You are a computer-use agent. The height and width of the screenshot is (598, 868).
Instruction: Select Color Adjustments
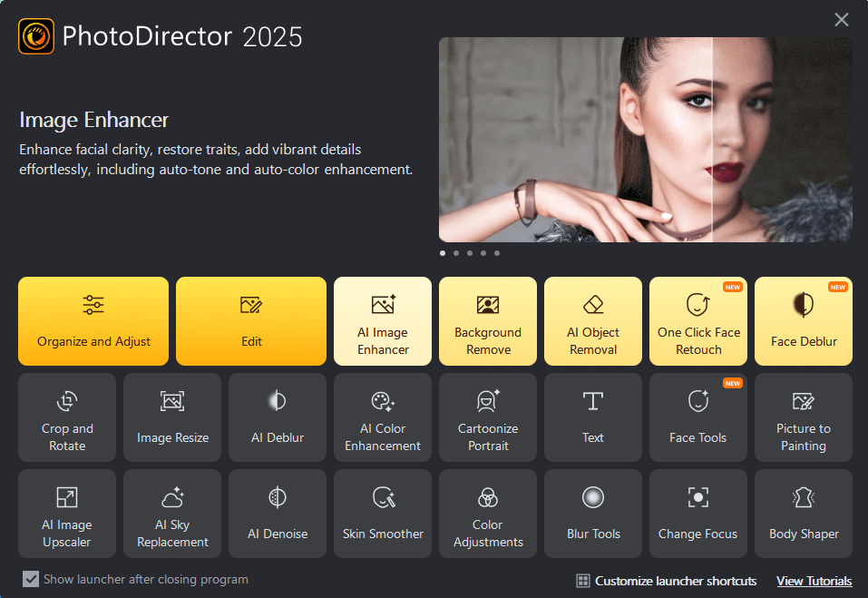coord(487,514)
